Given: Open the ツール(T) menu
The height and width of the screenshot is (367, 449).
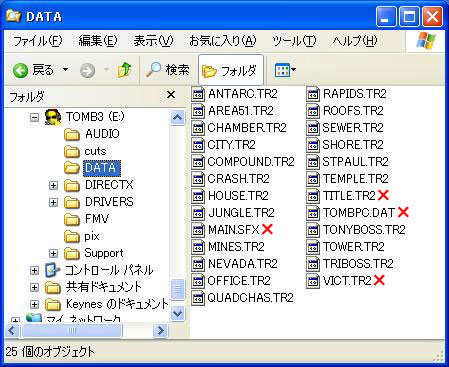Looking at the screenshot, I should [x=294, y=41].
